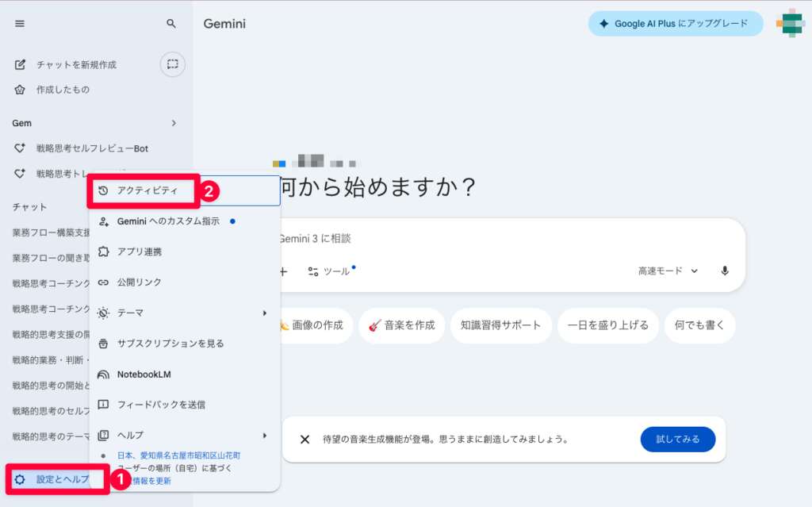The height and width of the screenshot is (507, 812).
Task: Click the microphone icon in the prompt box
Action: [724, 271]
